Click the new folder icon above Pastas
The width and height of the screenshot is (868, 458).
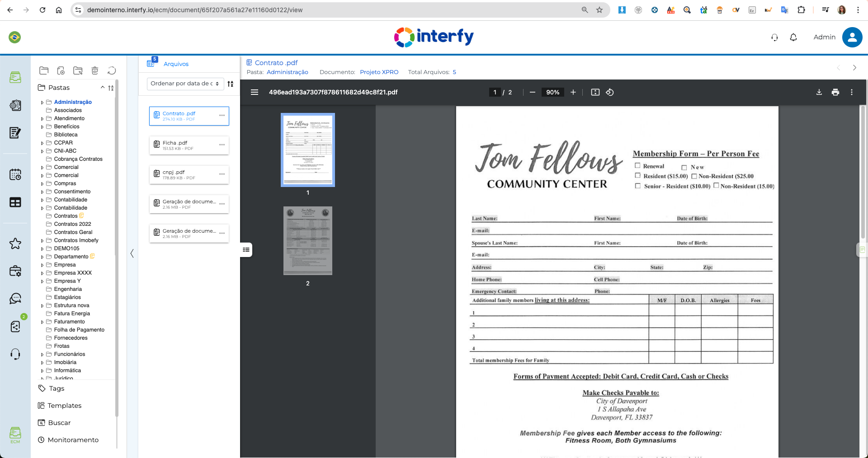tap(44, 70)
